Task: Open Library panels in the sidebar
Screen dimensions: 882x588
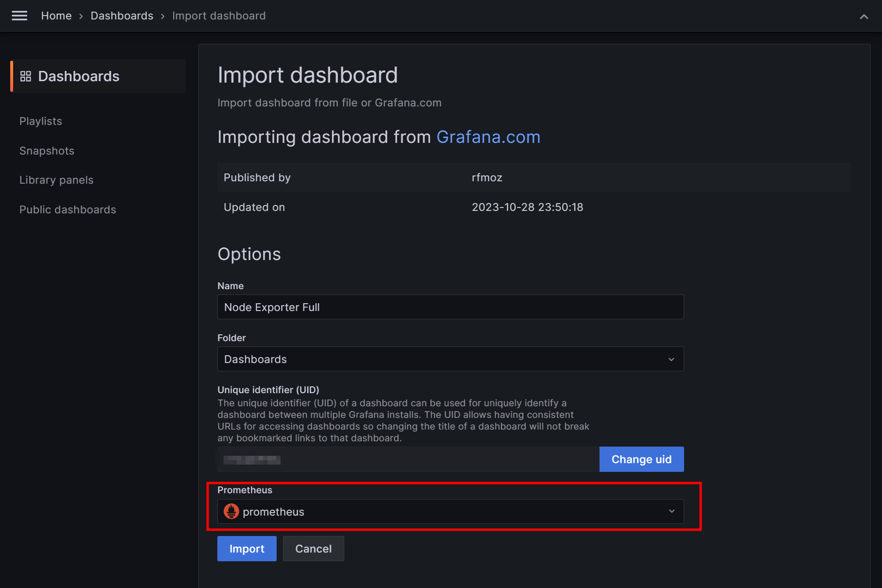Action: point(56,180)
